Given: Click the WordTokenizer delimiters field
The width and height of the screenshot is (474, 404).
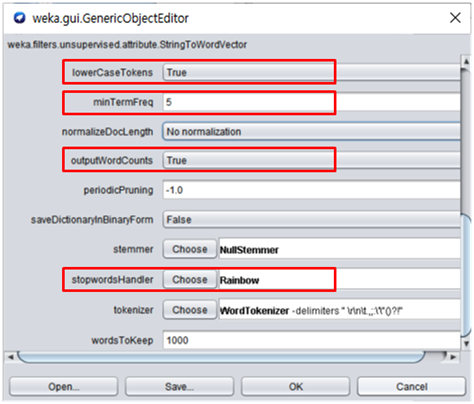Looking at the screenshot, I should coord(340,310).
